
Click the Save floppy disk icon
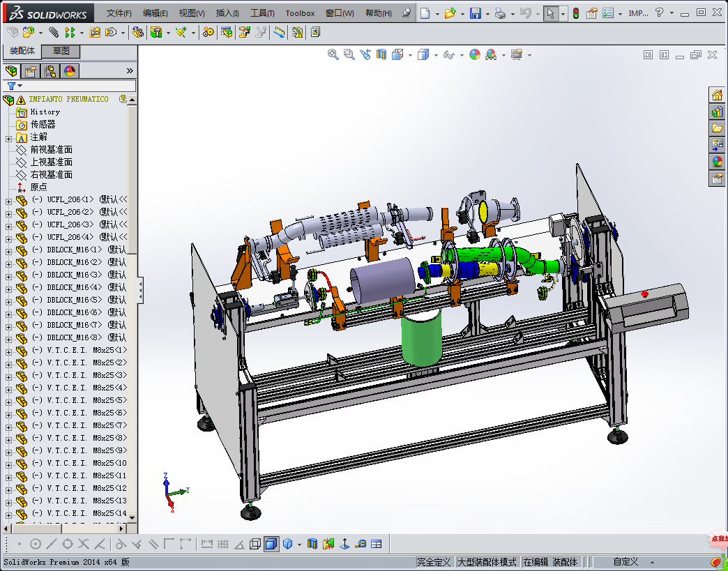pyautogui.click(x=475, y=13)
